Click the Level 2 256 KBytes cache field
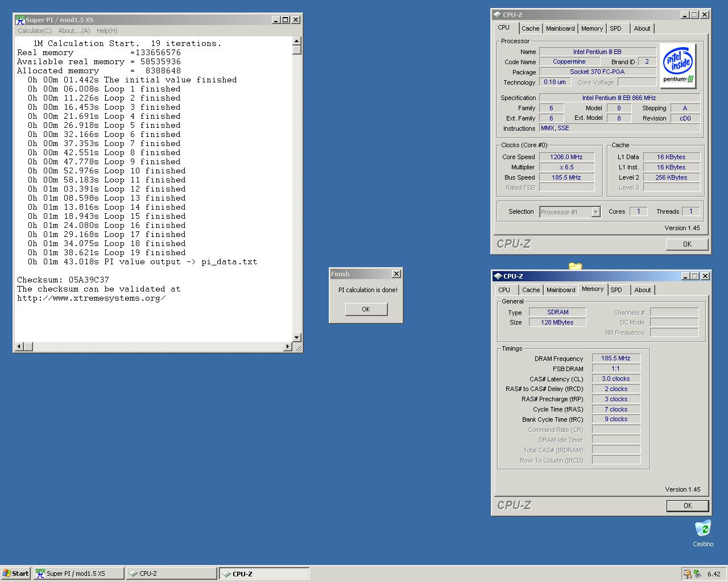 tap(671, 177)
